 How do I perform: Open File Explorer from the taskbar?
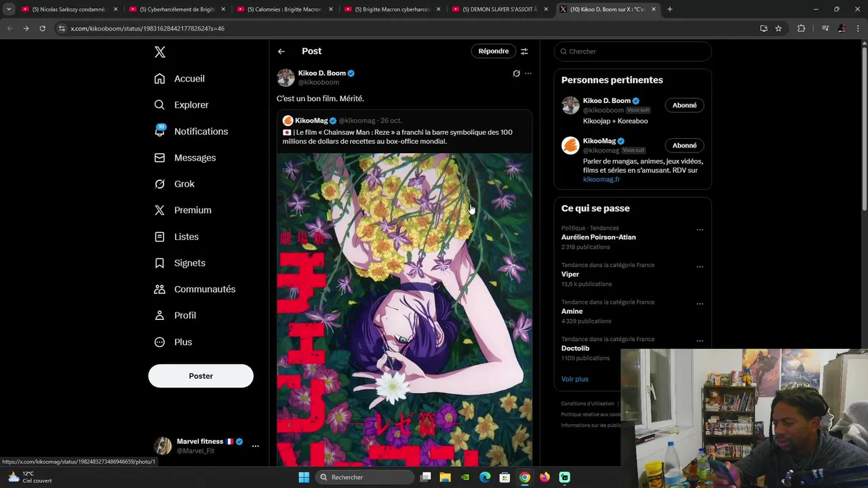(445, 477)
